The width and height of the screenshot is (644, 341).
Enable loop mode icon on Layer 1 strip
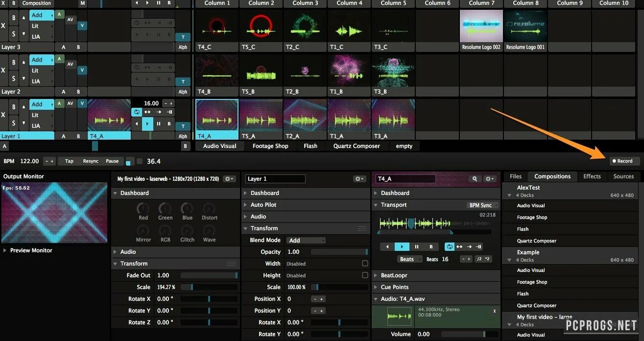137,112
